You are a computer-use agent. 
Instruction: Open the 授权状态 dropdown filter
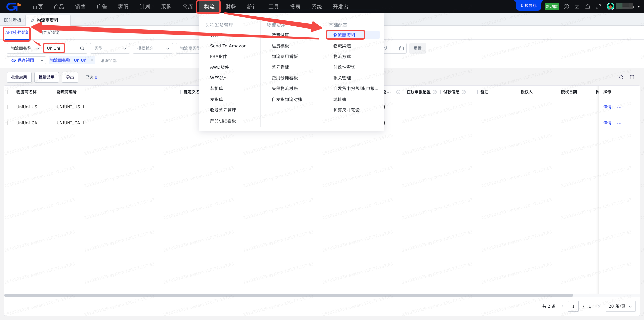click(153, 48)
